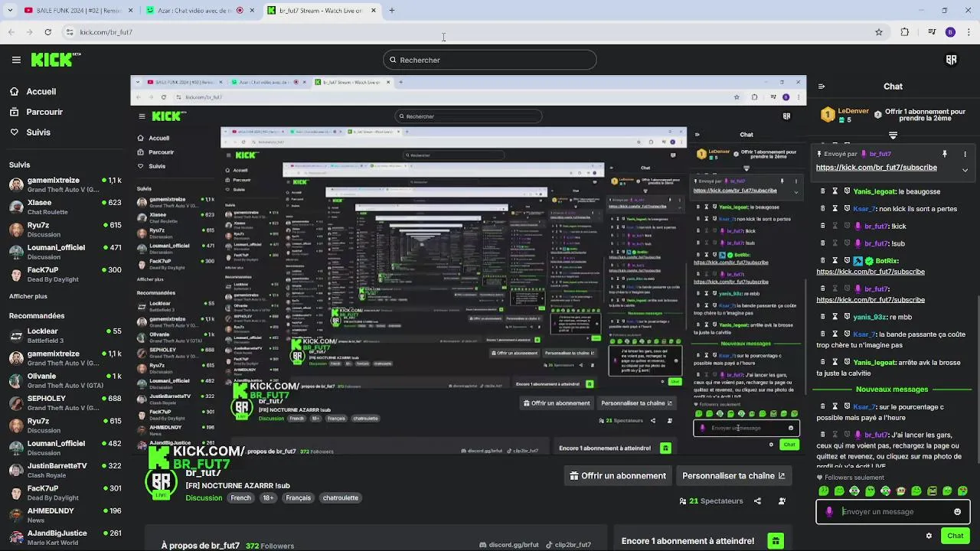
Task: Open the emoji picker in the message box
Action: click(957, 512)
